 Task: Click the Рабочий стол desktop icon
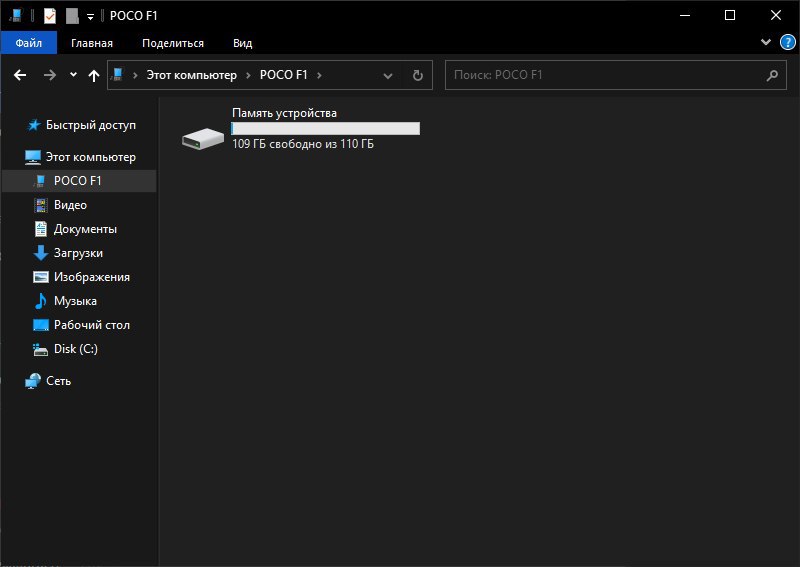(40, 325)
